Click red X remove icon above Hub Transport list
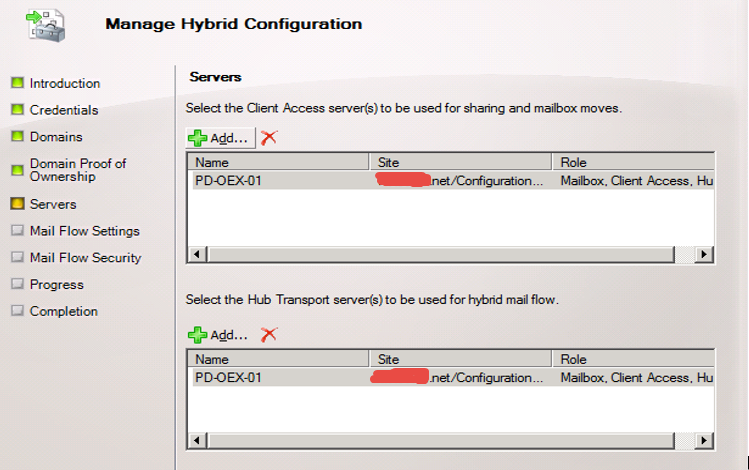The height and width of the screenshot is (470, 749). (268, 335)
